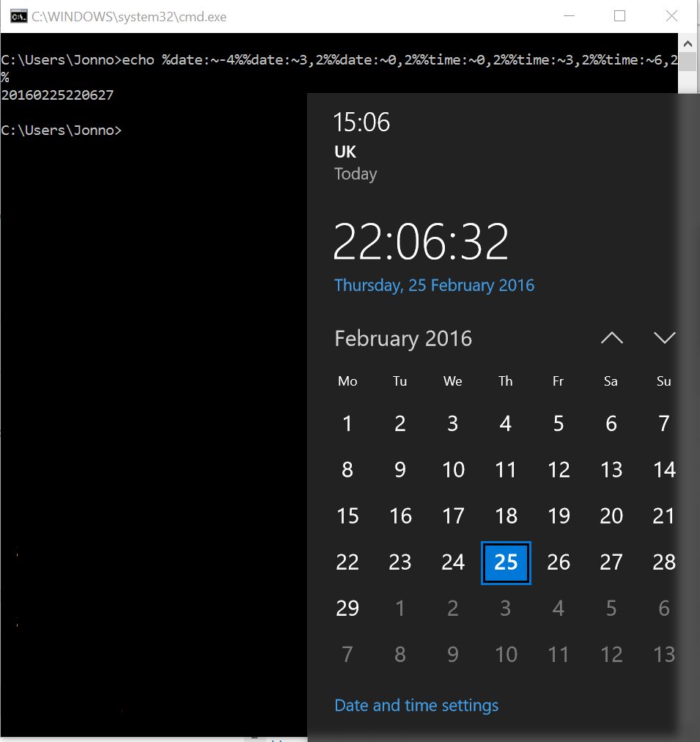Screen dimensions: 700x742
Task: Click the cmd window vertical scrollbar thumb
Action: (688, 62)
